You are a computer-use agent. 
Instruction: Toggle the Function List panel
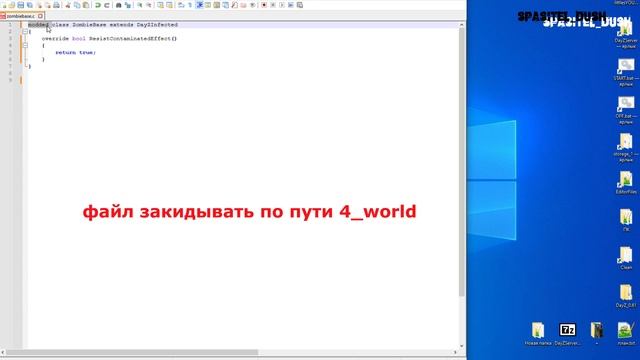click(235, 5)
